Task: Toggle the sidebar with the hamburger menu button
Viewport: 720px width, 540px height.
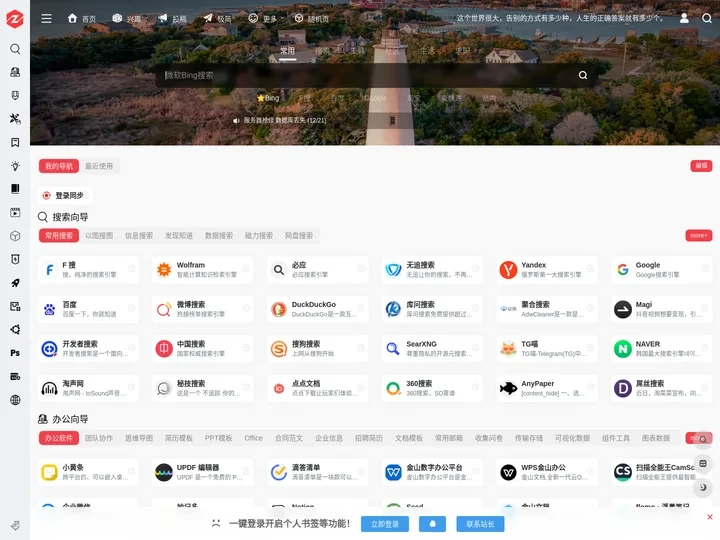Action: (x=46, y=18)
